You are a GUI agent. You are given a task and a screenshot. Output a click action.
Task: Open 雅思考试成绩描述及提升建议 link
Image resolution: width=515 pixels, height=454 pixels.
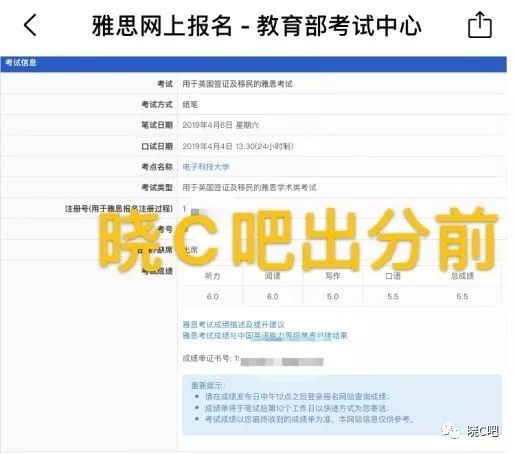[233, 324]
